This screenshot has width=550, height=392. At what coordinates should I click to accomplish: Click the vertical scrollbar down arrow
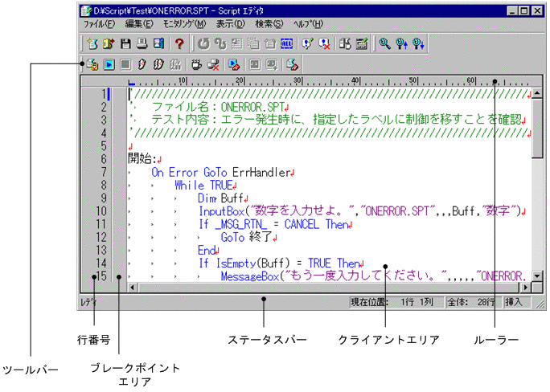tap(537, 276)
